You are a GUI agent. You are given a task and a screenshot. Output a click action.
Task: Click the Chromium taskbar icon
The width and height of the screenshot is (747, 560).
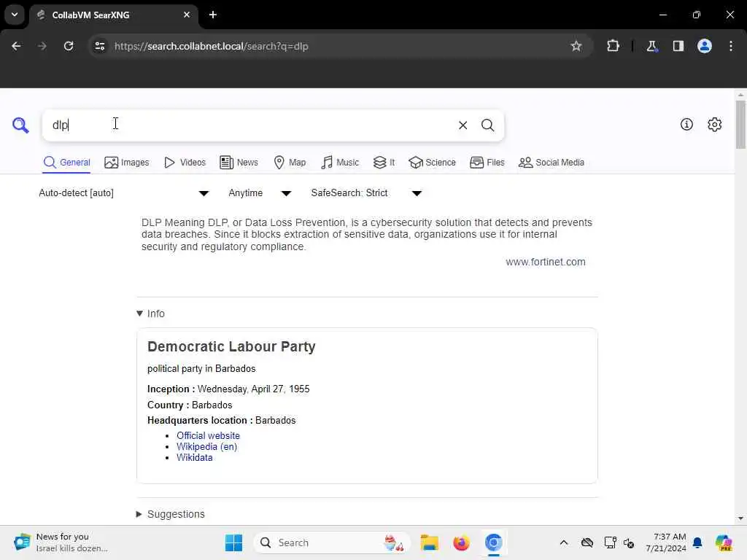coord(494,542)
